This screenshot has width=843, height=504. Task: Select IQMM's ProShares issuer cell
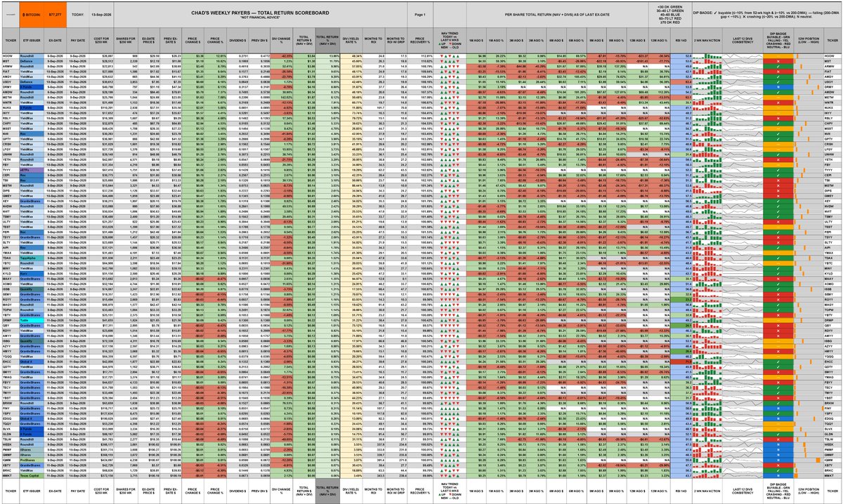click(x=32, y=460)
